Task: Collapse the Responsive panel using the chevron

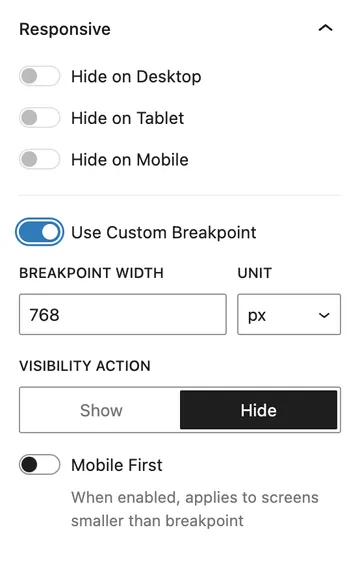Action: (x=325, y=28)
